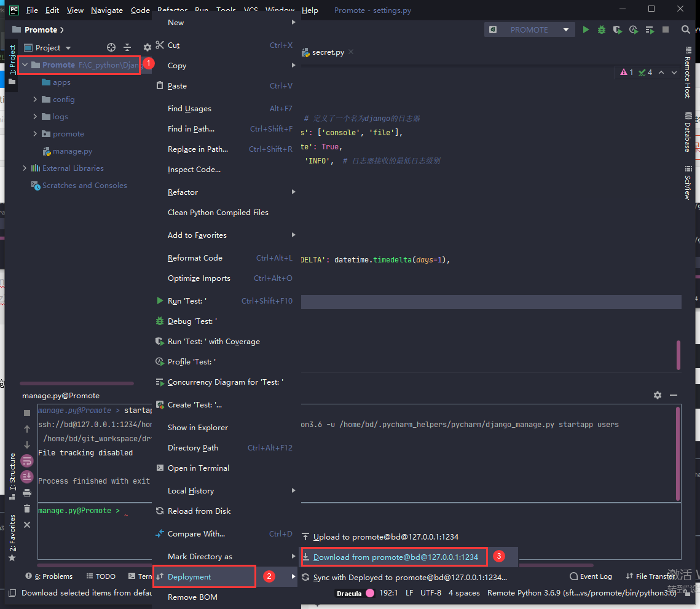This screenshot has width=700, height=609.
Task: Expand the Refactor submenu in context menu
Action: click(x=225, y=192)
